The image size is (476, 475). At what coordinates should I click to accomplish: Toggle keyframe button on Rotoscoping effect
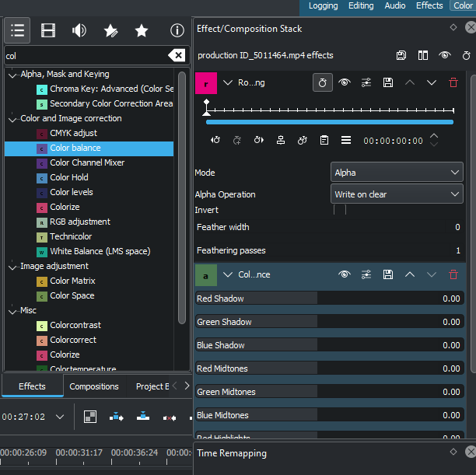(323, 82)
